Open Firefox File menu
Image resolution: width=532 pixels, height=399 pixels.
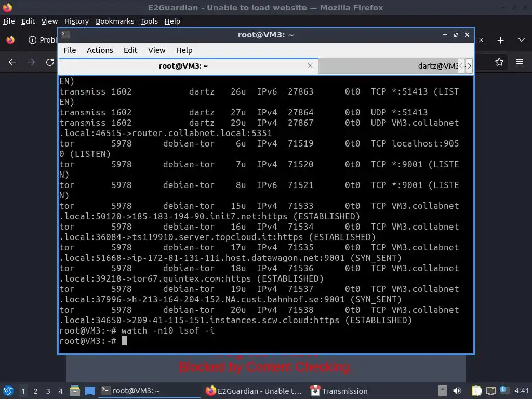pos(9,21)
